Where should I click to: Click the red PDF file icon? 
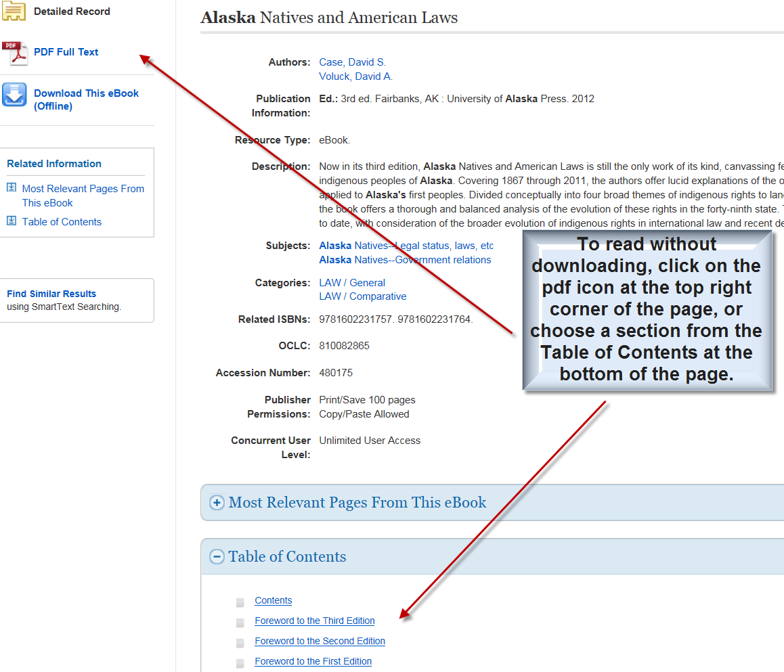14,53
